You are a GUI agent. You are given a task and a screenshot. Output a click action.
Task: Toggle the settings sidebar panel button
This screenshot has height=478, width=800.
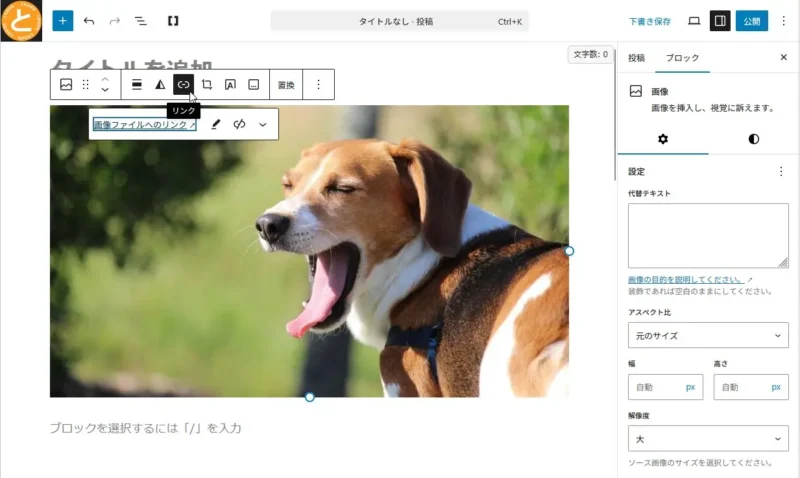719,20
